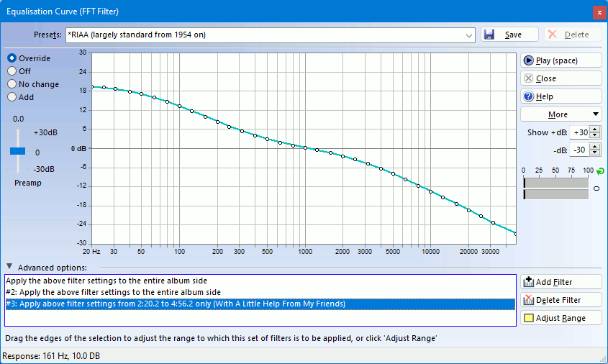Screen dimensions: 608x364
Task: Select first filter row for entire album side
Action: click(260, 281)
